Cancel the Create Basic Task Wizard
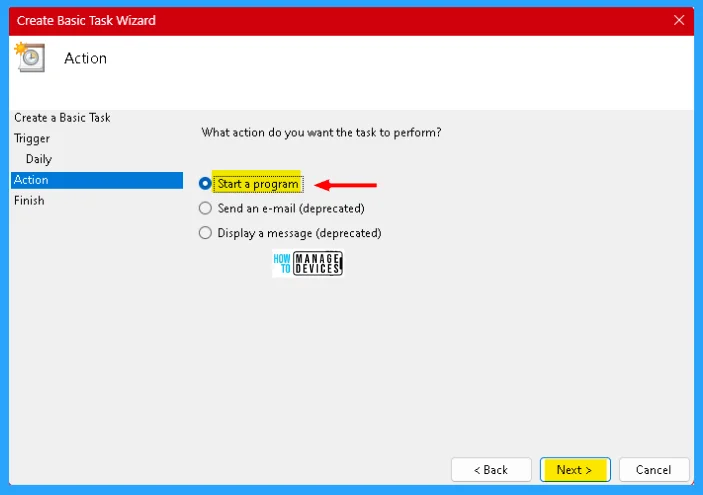703x495 pixels. [654, 470]
